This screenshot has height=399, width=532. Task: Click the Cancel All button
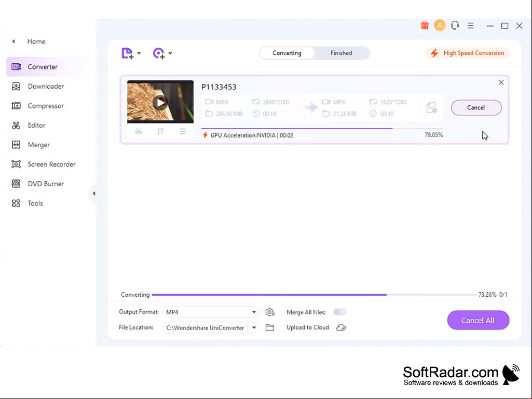tap(478, 320)
